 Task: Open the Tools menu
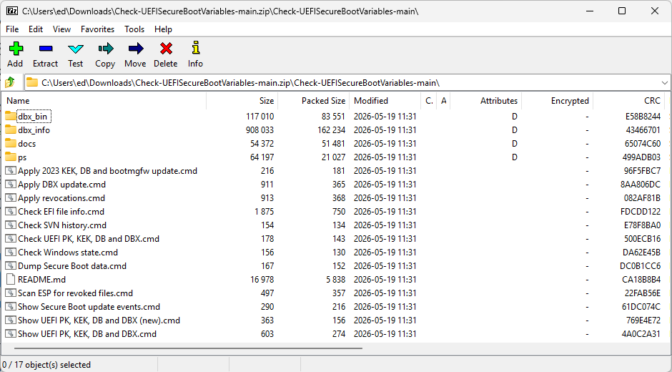click(134, 29)
